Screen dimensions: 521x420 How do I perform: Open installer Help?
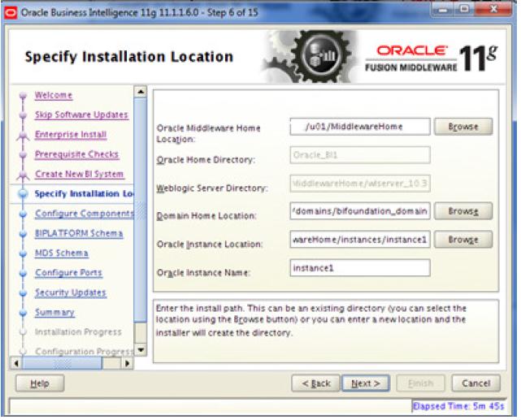click(x=40, y=383)
